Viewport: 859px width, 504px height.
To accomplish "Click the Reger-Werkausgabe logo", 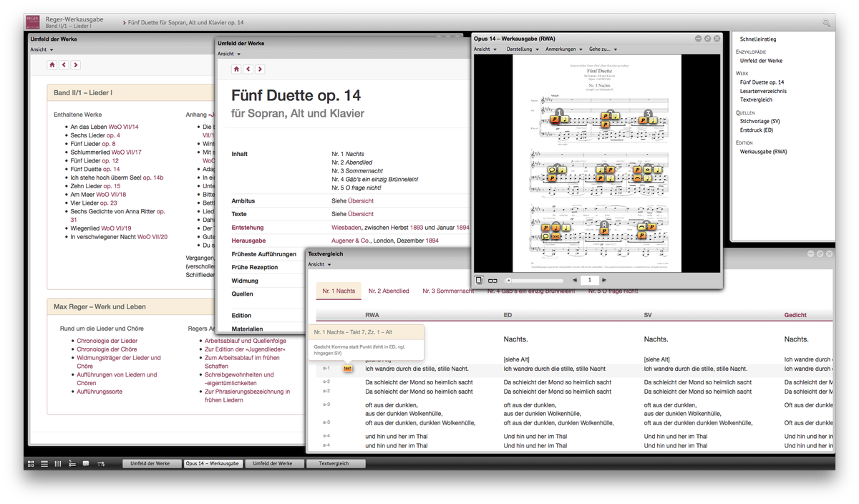I will [33, 22].
